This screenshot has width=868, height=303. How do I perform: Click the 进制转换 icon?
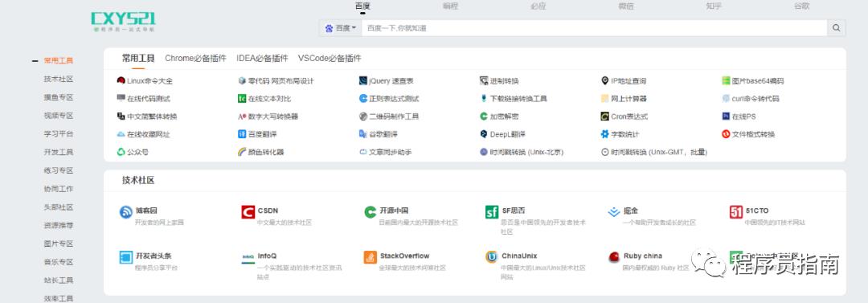pyautogui.click(x=484, y=81)
